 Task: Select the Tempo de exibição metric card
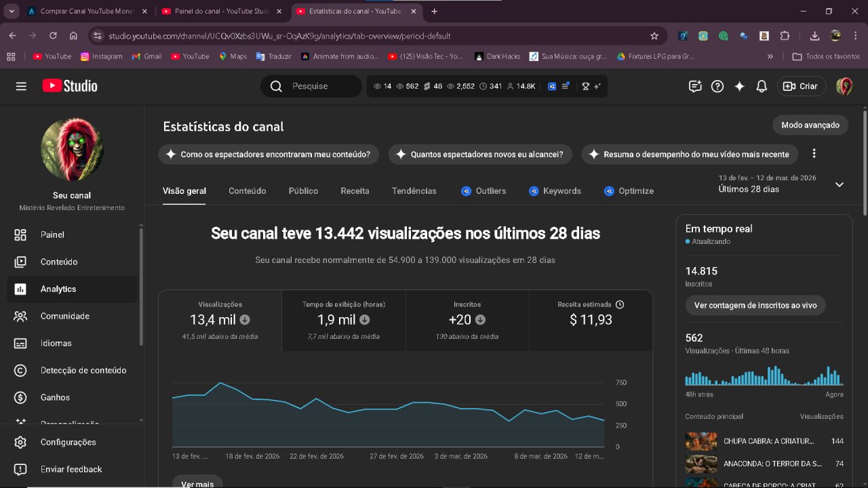point(343,320)
